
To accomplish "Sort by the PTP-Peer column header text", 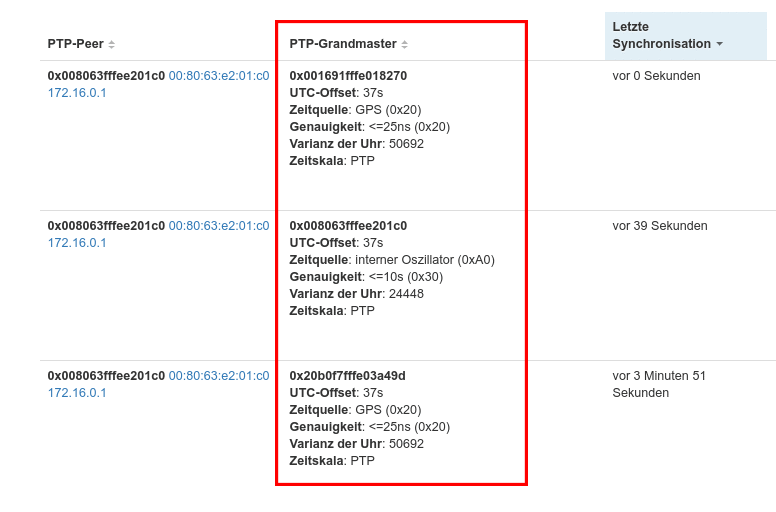I will [x=76, y=44].
